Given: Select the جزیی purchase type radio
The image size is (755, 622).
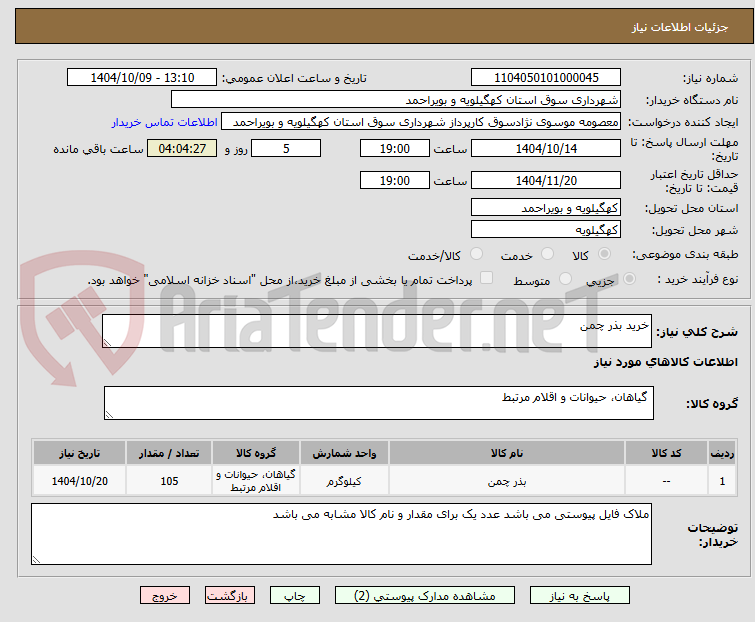Looking at the screenshot, I should tap(629, 279).
